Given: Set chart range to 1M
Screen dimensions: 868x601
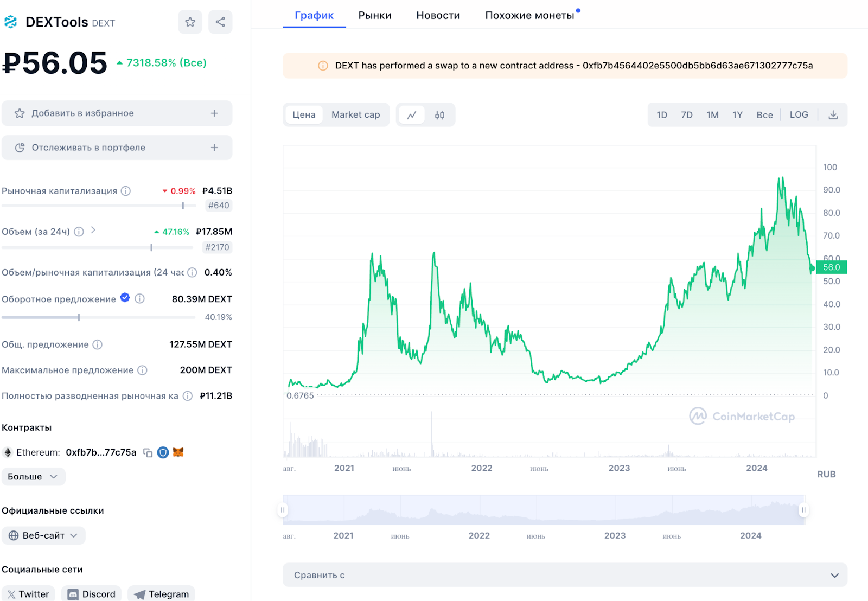Looking at the screenshot, I should click(x=712, y=115).
